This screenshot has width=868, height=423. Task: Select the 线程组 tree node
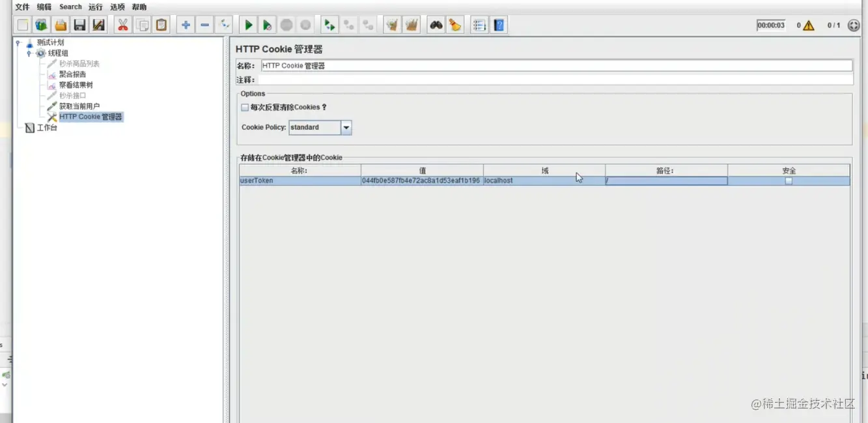click(58, 53)
